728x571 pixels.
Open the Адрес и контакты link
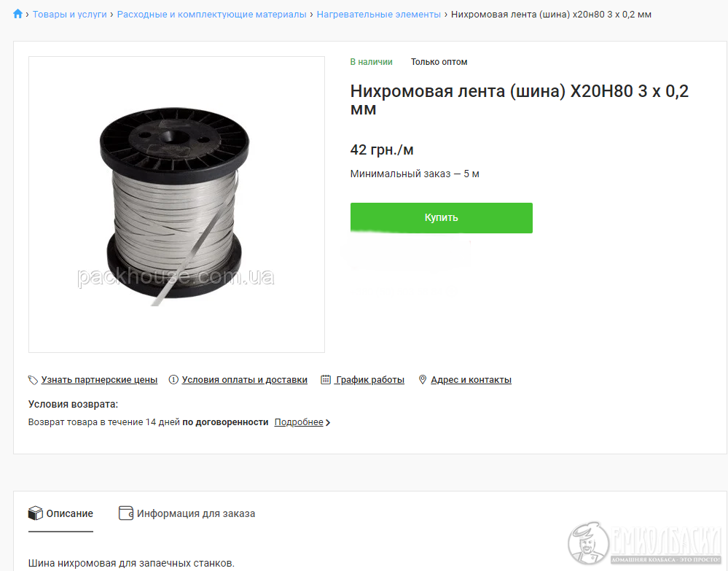471,380
